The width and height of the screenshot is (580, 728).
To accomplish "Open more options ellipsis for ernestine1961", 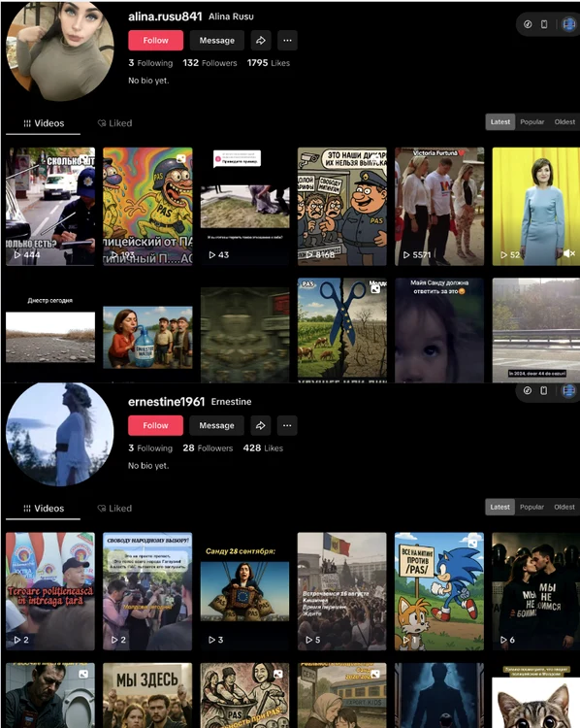I will pyautogui.click(x=287, y=425).
